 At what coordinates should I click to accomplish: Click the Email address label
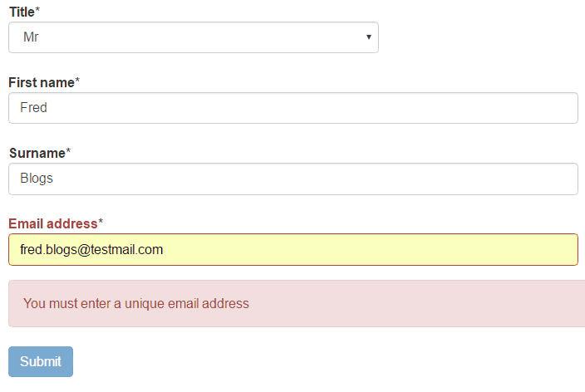(52, 223)
